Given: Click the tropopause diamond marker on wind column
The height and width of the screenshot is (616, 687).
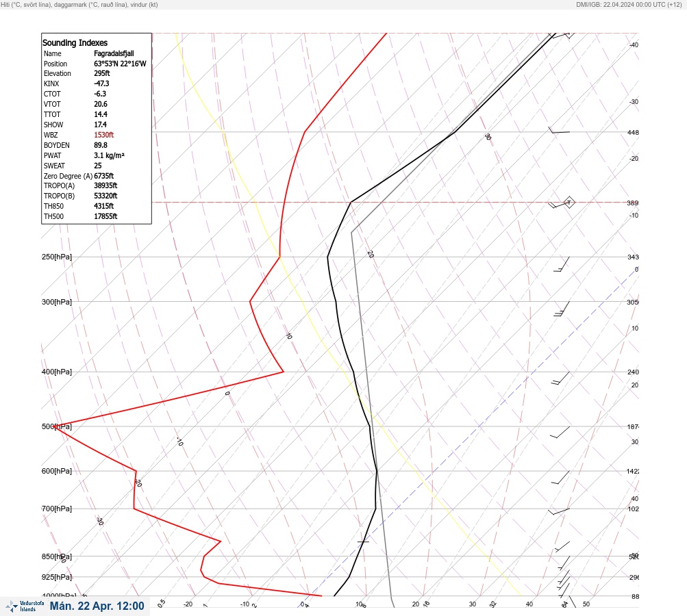Looking at the screenshot, I should coord(569,203).
